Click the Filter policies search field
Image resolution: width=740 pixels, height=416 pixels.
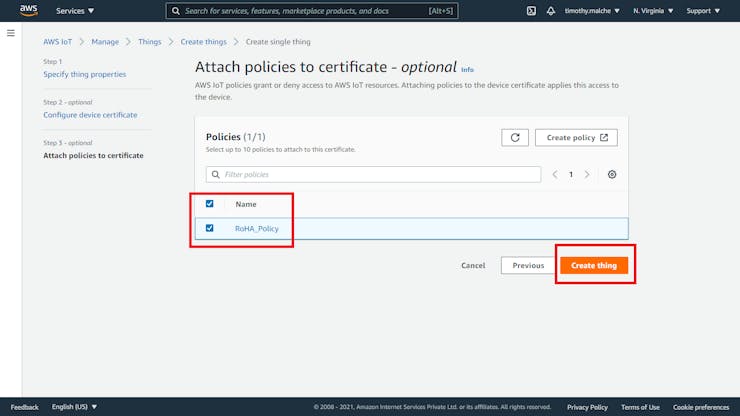[x=373, y=174]
